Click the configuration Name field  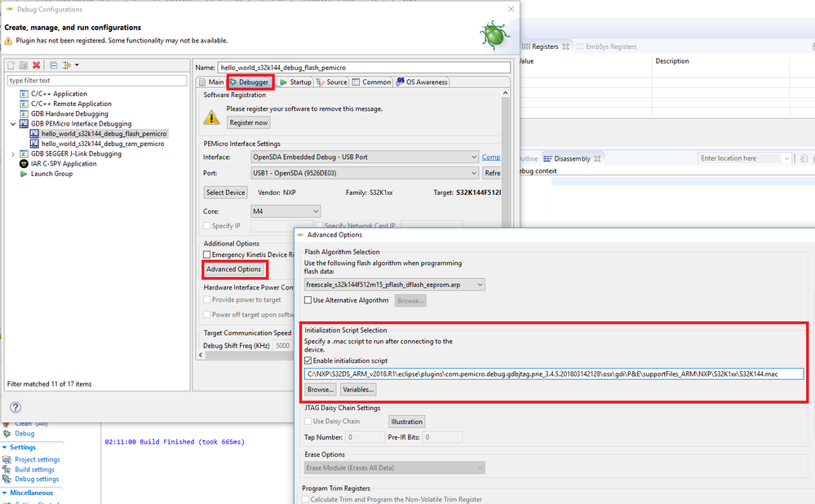tap(364, 68)
